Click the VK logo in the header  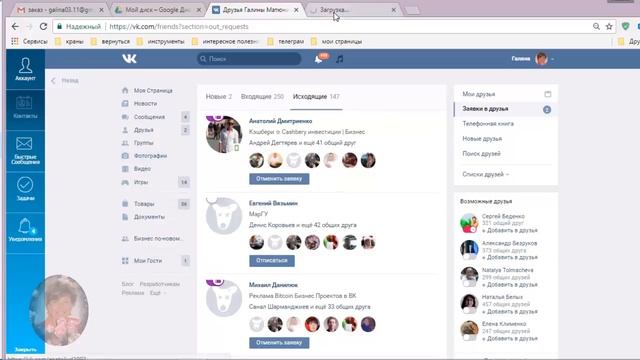(129, 59)
